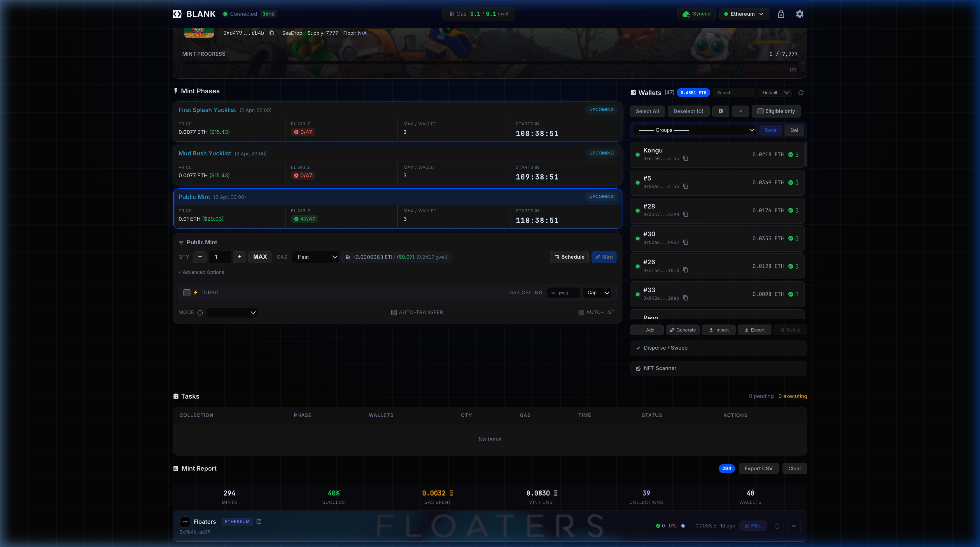Increase quantity with plus button
Screen dimensions: 980x547
pos(239,257)
